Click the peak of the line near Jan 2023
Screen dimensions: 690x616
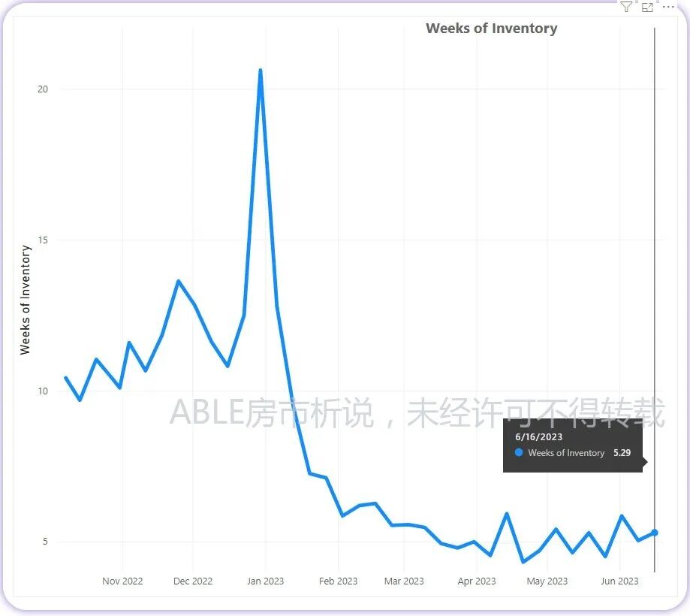click(x=260, y=71)
